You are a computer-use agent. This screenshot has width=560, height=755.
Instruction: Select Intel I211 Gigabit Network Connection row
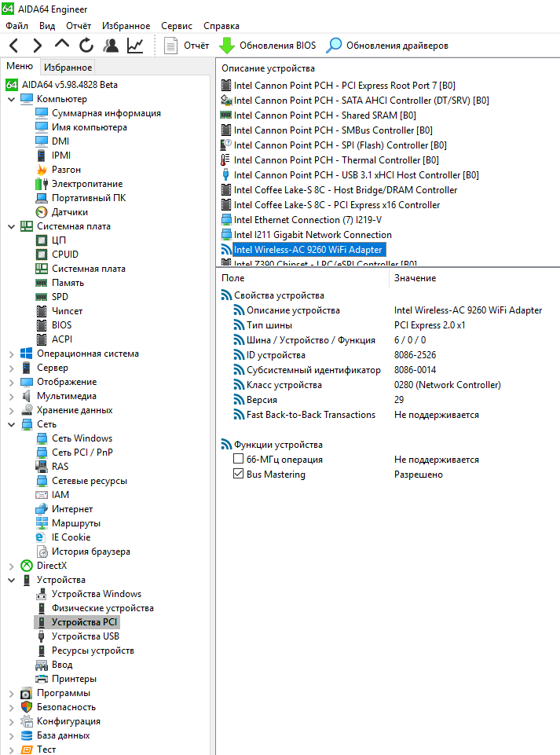point(306,234)
